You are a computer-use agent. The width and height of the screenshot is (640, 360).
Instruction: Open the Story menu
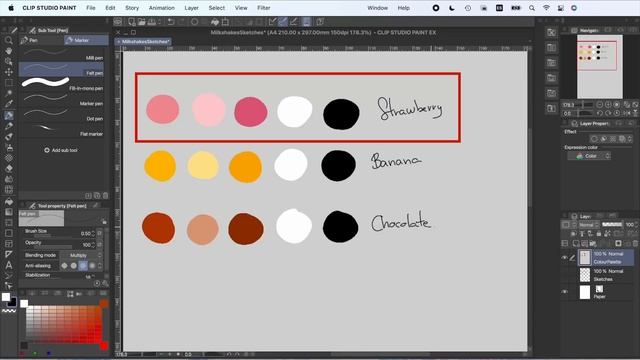pyautogui.click(x=132, y=8)
